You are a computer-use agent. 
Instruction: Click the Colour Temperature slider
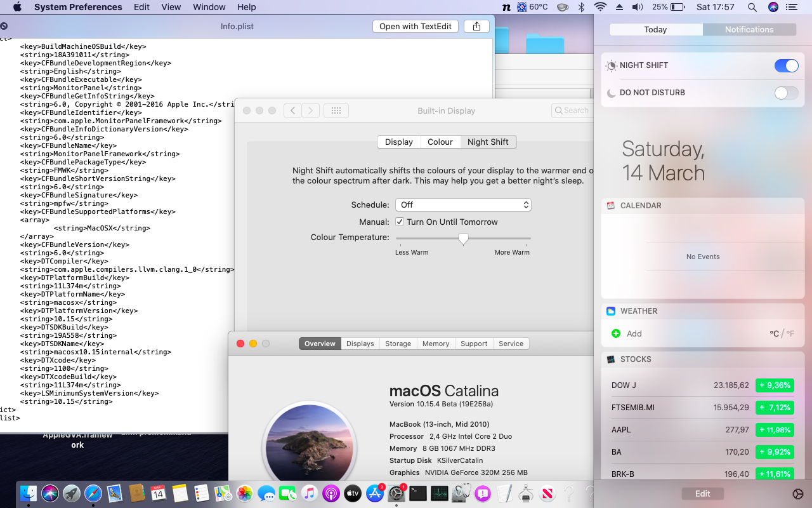point(463,239)
